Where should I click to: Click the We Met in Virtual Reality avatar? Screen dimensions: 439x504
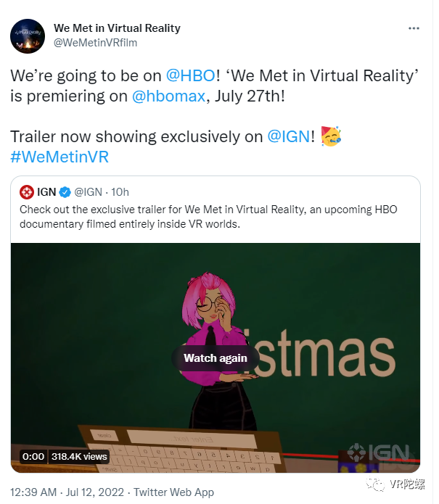pos(28,36)
